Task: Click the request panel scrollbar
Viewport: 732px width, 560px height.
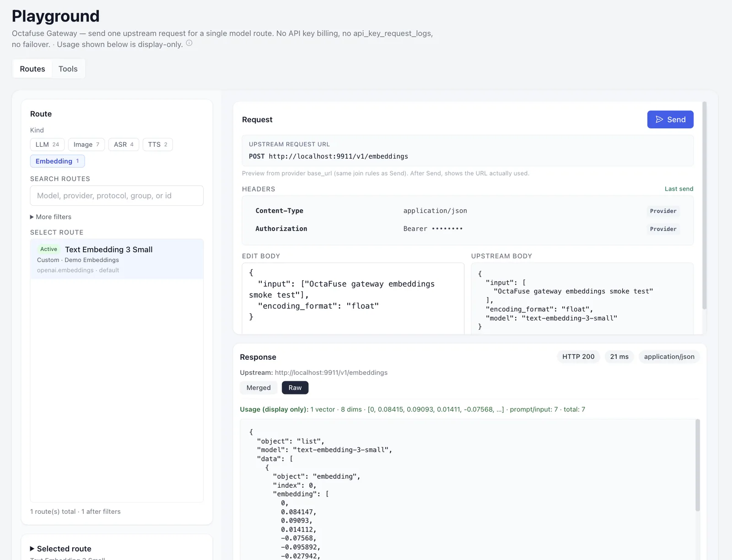Action: pos(705,206)
